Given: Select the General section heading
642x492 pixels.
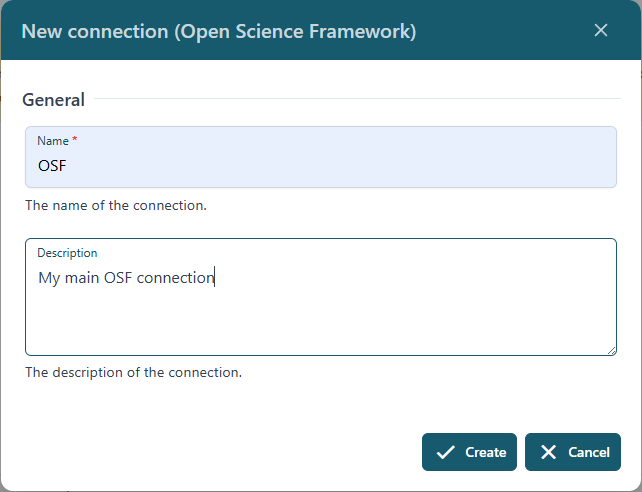Looking at the screenshot, I should click(x=53, y=100).
